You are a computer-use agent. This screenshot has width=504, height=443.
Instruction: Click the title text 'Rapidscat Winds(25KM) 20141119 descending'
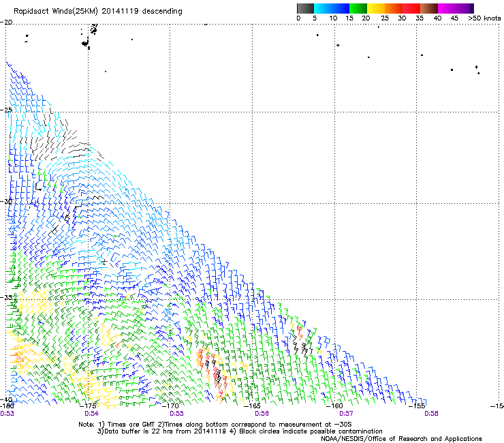[x=98, y=12]
